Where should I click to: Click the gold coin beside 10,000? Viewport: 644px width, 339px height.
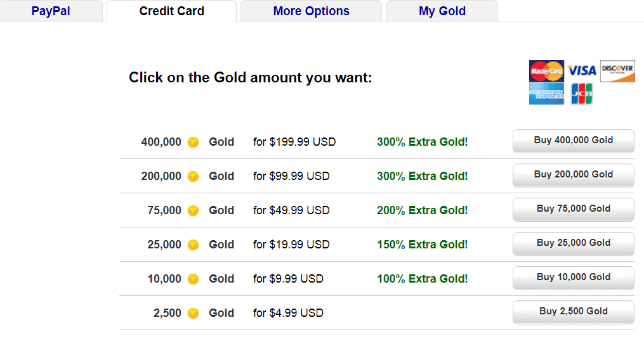coord(193,279)
